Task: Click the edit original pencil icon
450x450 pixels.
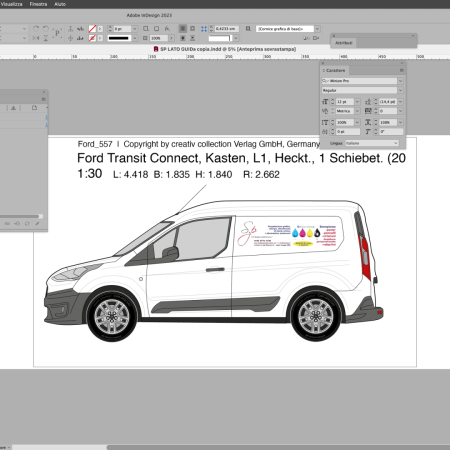Action: click(x=37, y=223)
